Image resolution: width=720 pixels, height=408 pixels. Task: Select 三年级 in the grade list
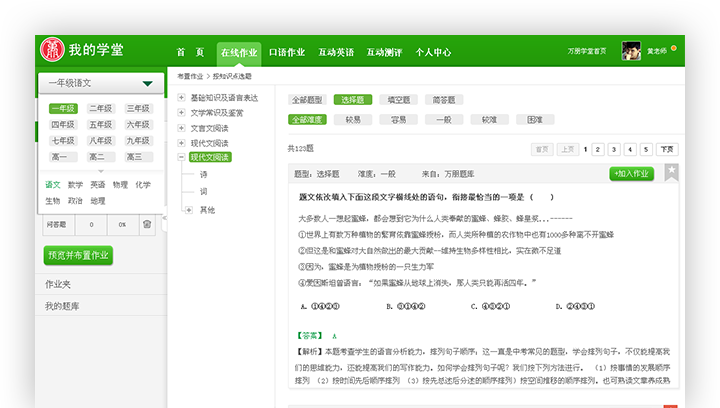[138, 109]
